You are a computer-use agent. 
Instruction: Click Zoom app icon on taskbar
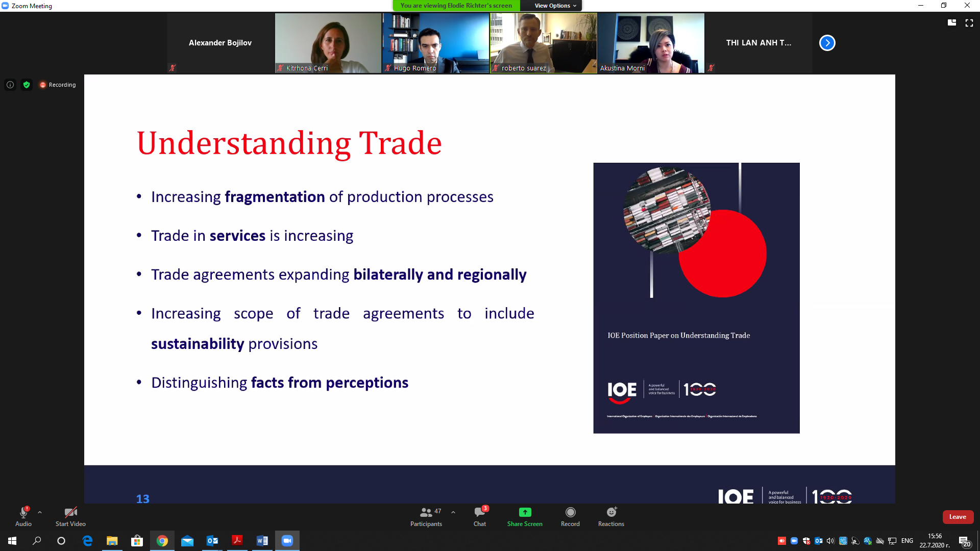point(287,541)
